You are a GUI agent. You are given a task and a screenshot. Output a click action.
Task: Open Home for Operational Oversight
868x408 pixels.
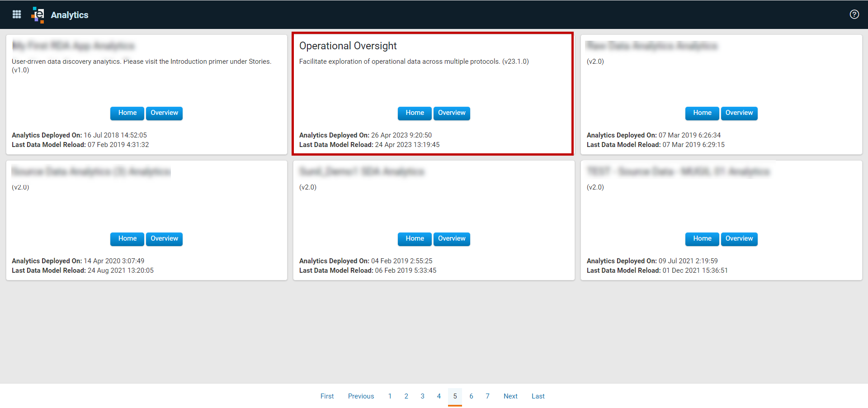tap(415, 113)
